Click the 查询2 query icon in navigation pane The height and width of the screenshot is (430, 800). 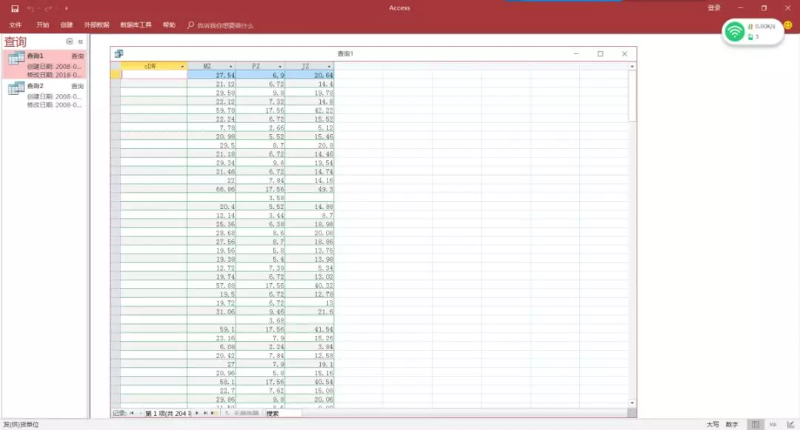pos(16,88)
